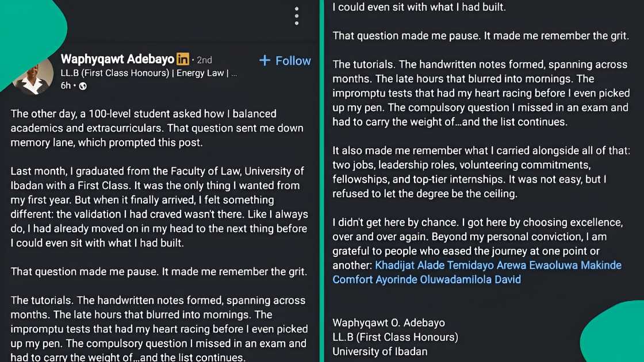
Task: Click the "2nd" connection degree label
Action: 204,59
